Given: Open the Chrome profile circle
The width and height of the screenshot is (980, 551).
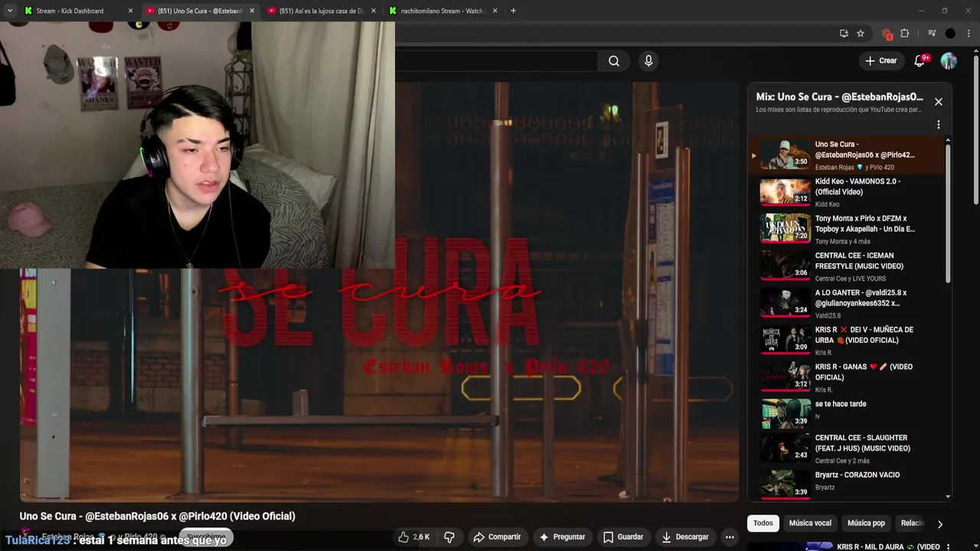Looking at the screenshot, I should click(950, 34).
